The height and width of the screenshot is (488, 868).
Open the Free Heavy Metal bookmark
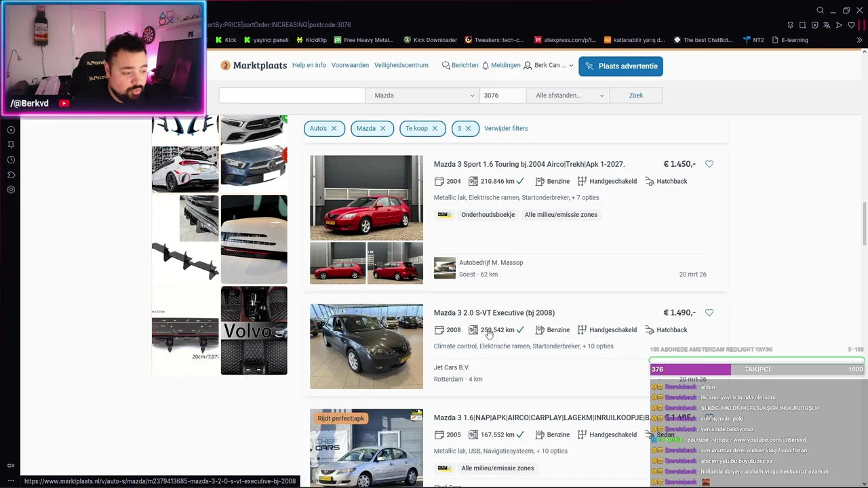click(363, 40)
